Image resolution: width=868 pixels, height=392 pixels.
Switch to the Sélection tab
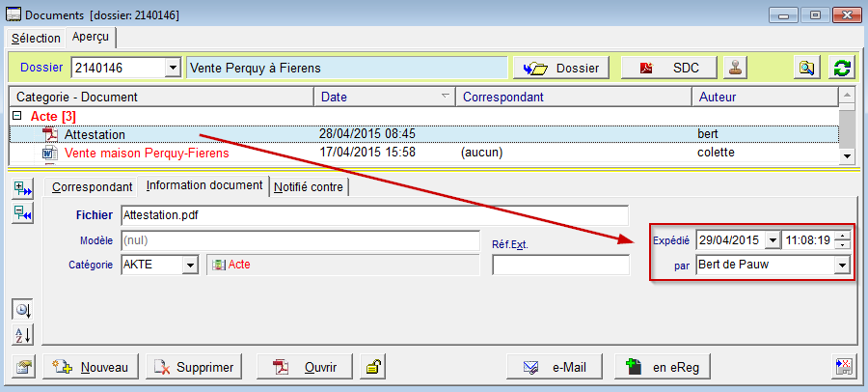pyautogui.click(x=36, y=39)
